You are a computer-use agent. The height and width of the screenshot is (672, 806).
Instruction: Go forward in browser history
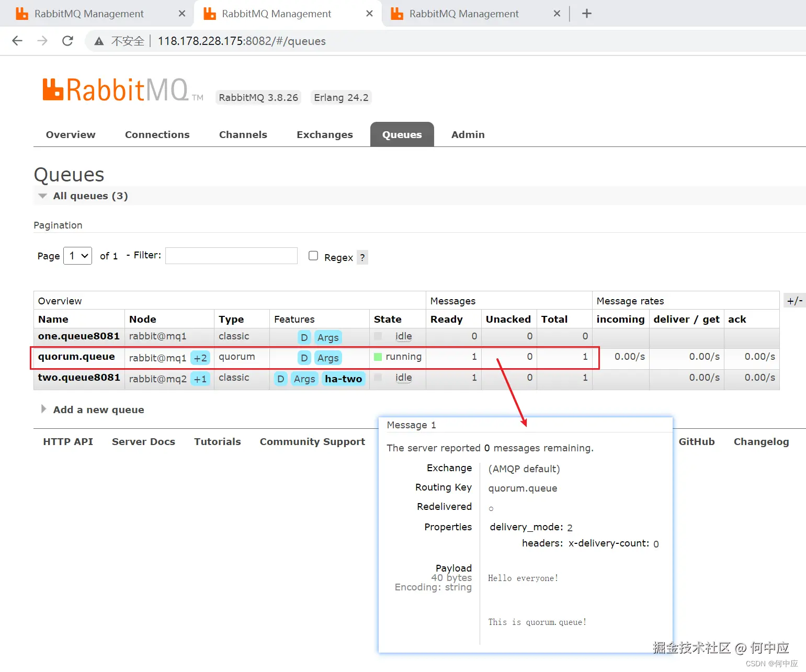tap(42, 41)
